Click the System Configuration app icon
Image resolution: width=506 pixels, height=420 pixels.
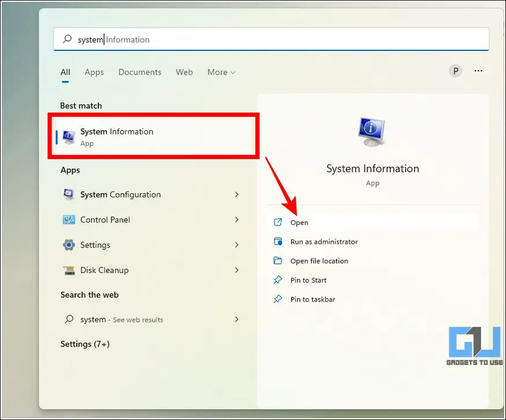point(69,194)
